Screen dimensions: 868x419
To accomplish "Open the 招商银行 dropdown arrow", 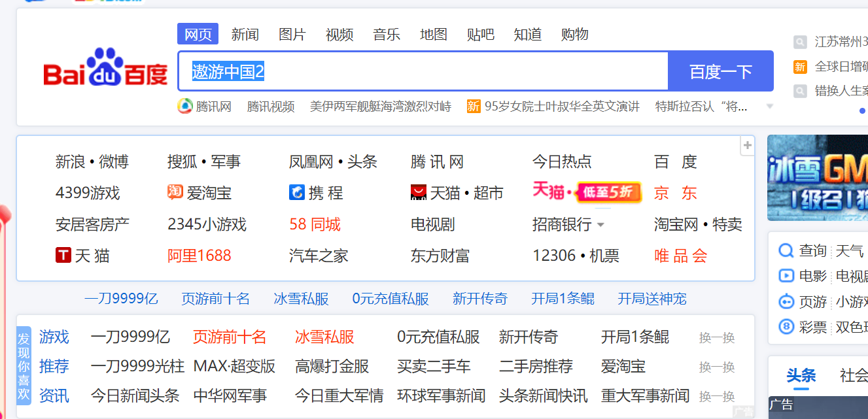I will pos(600,225).
